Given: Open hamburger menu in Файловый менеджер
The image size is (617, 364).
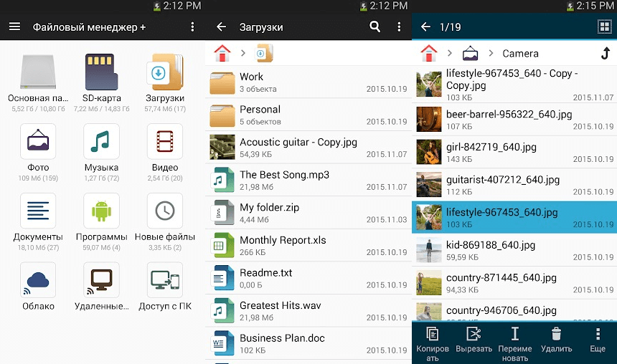Looking at the screenshot, I should (14, 27).
